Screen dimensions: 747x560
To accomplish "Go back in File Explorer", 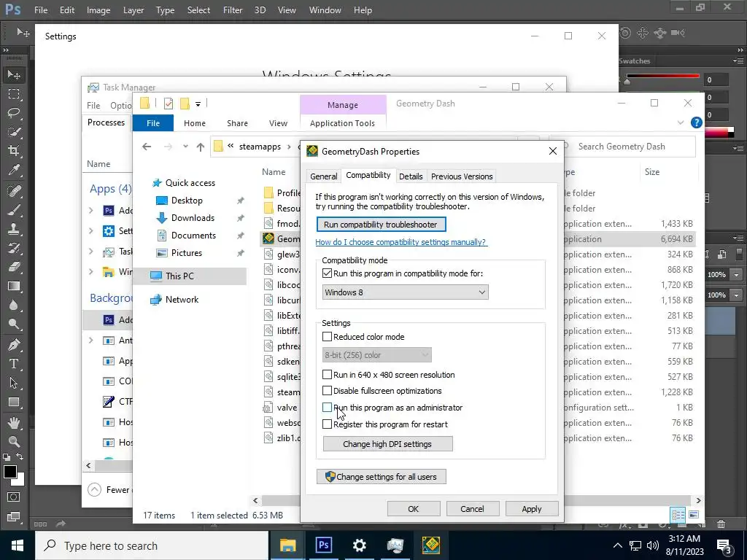I will point(147,147).
